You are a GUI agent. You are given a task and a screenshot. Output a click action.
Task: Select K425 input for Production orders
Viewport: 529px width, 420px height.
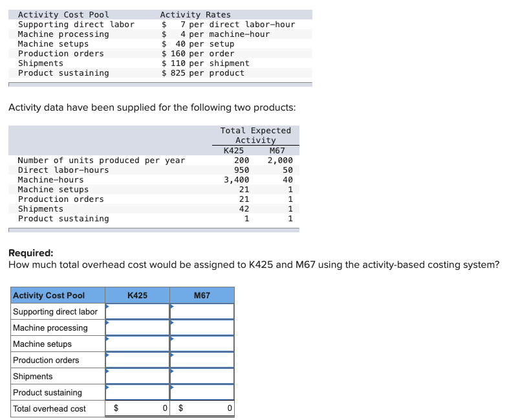pos(137,360)
